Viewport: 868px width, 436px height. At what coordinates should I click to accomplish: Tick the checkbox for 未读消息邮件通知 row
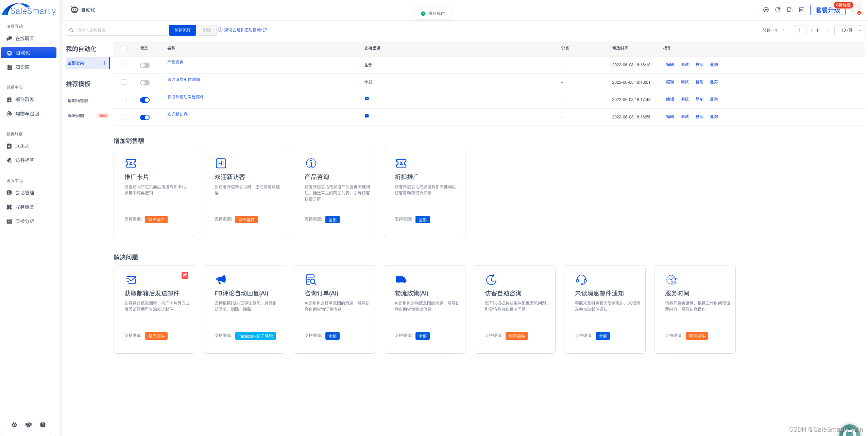pos(124,82)
